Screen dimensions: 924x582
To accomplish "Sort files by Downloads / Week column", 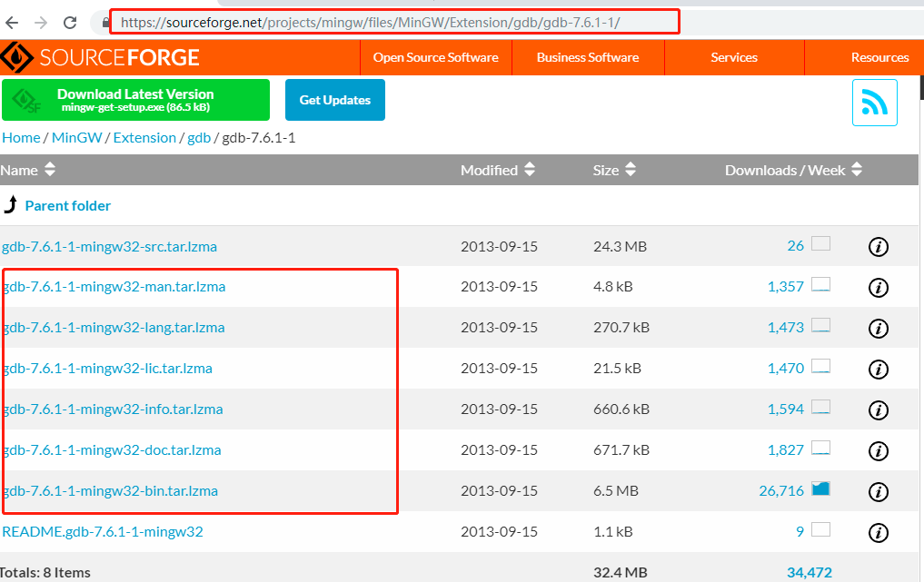I will (793, 170).
